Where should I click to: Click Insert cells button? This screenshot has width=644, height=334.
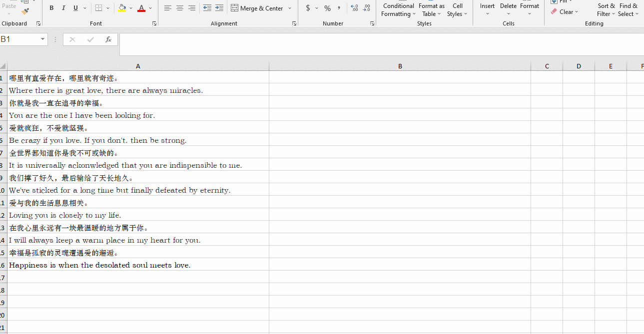[487, 8]
